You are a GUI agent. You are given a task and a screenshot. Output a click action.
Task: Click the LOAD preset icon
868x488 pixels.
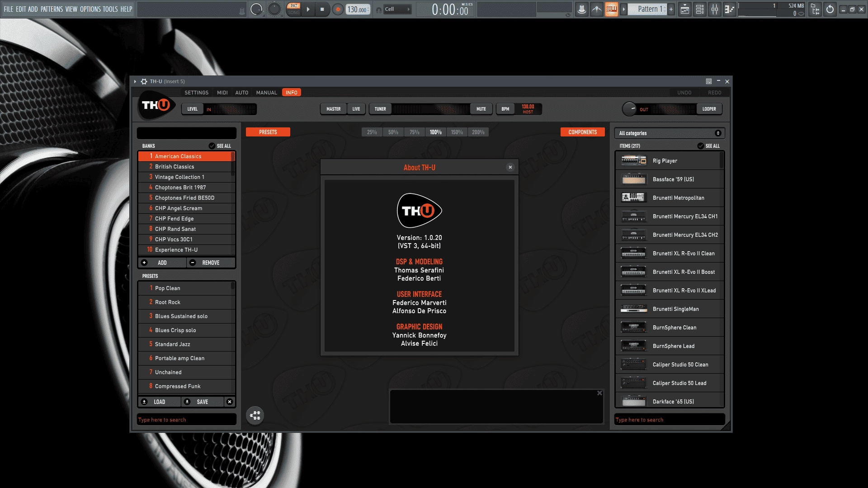point(144,402)
